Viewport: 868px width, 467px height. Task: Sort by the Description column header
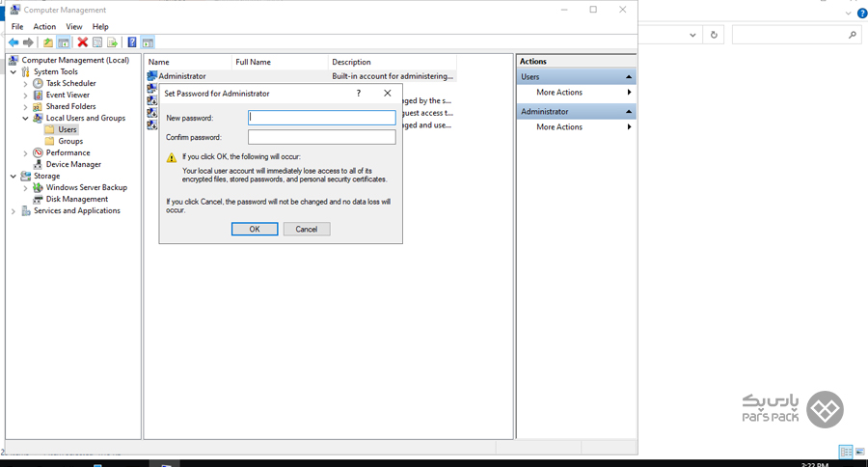[x=392, y=62]
